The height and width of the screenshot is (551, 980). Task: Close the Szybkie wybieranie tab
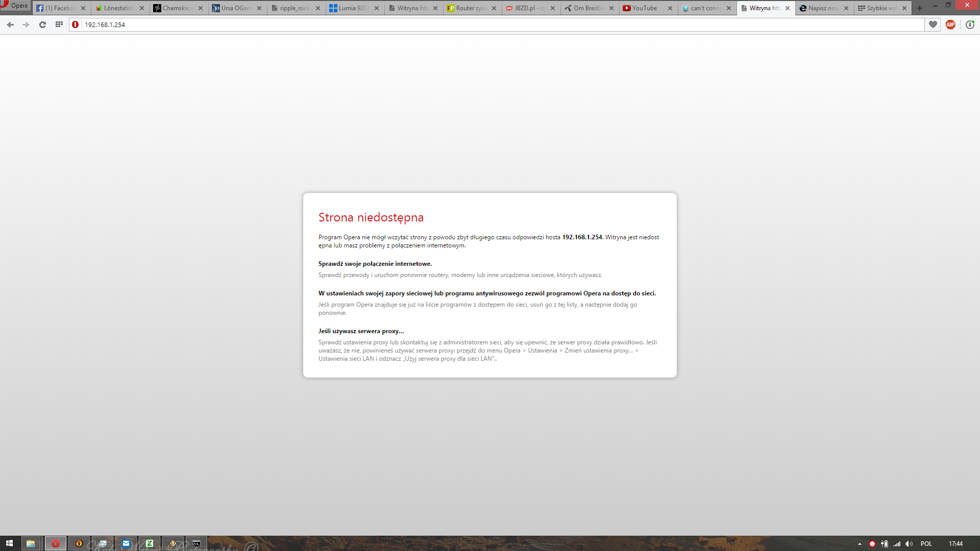coord(904,8)
